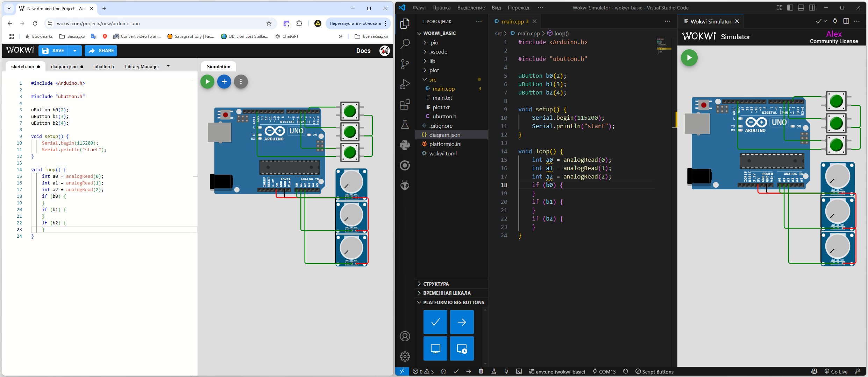Start the simulation in the VS Code Wokwi Simulator
Viewport: 868px width, 377px height.
point(689,58)
